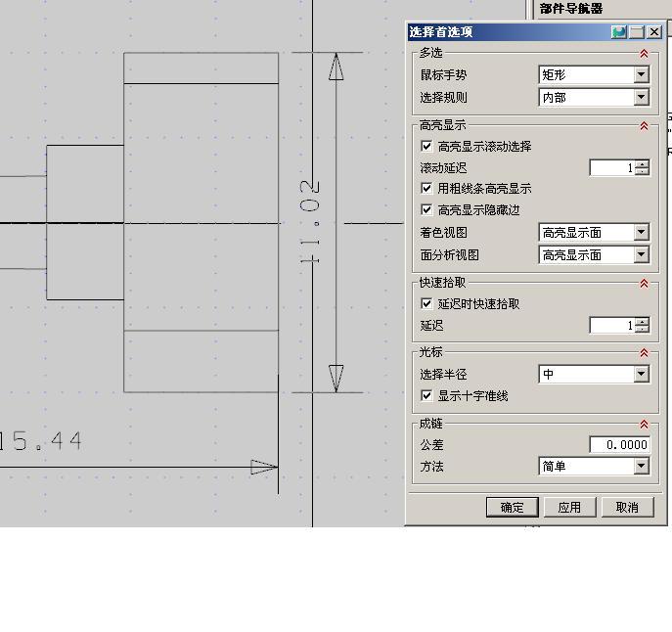Open the 选择半径 dropdown showing 中
Image resolution: width=672 pixels, height=632 pixels.
tap(594, 374)
